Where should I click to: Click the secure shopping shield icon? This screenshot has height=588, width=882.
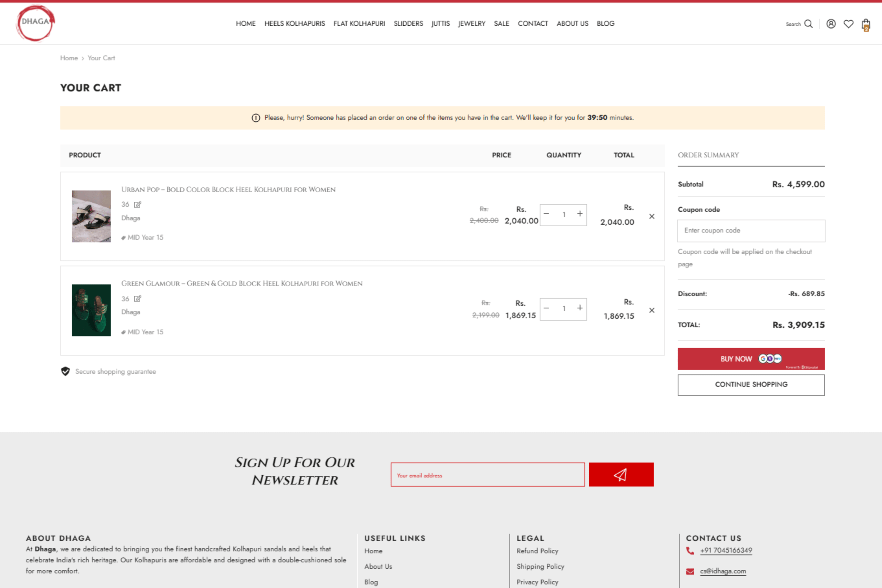(x=65, y=371)
